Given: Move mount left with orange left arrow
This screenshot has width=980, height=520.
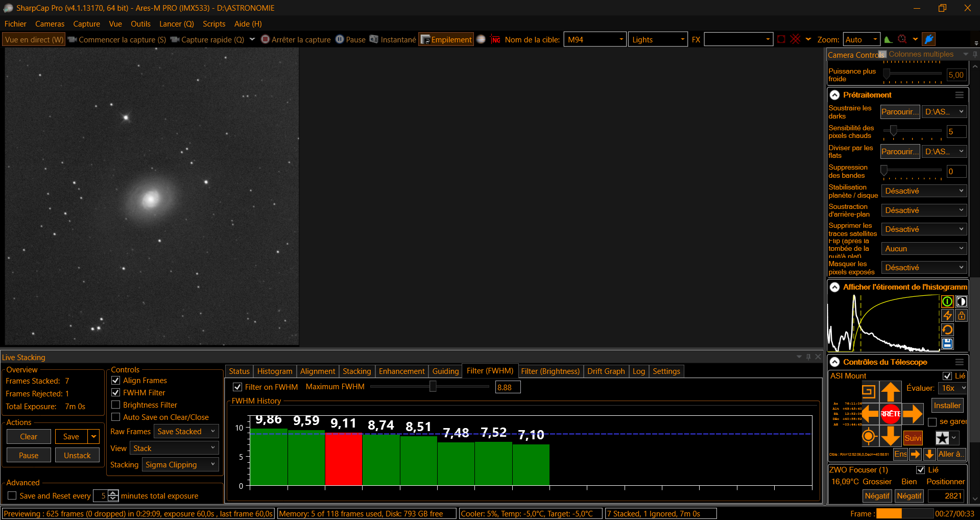Looking at the screenshot, I should coord(870,414).
